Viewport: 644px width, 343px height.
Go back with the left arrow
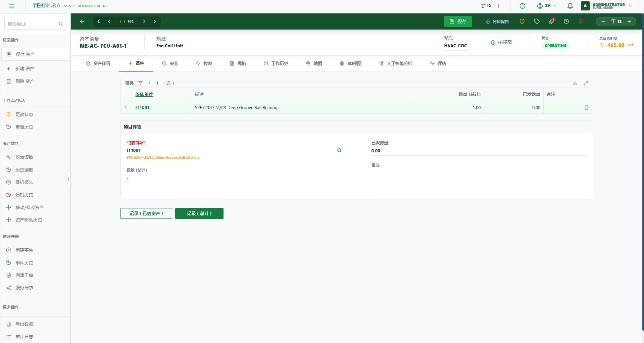click(82, 21)
